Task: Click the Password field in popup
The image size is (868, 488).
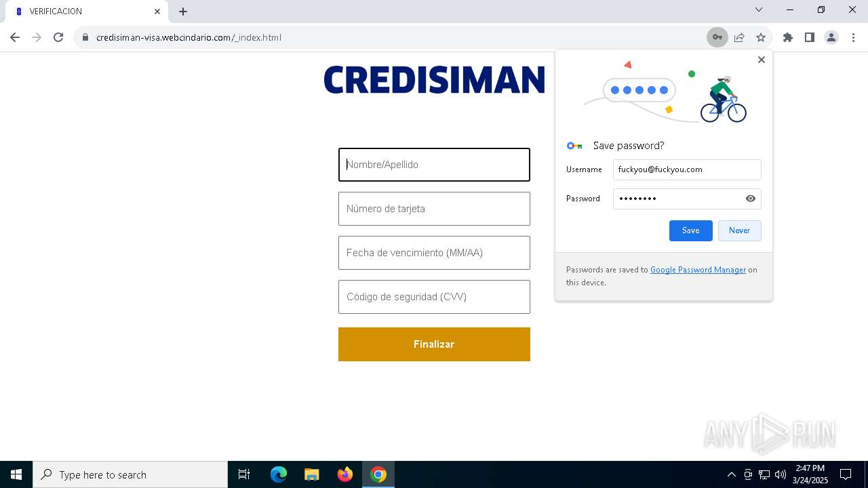Action: [687, 199]
